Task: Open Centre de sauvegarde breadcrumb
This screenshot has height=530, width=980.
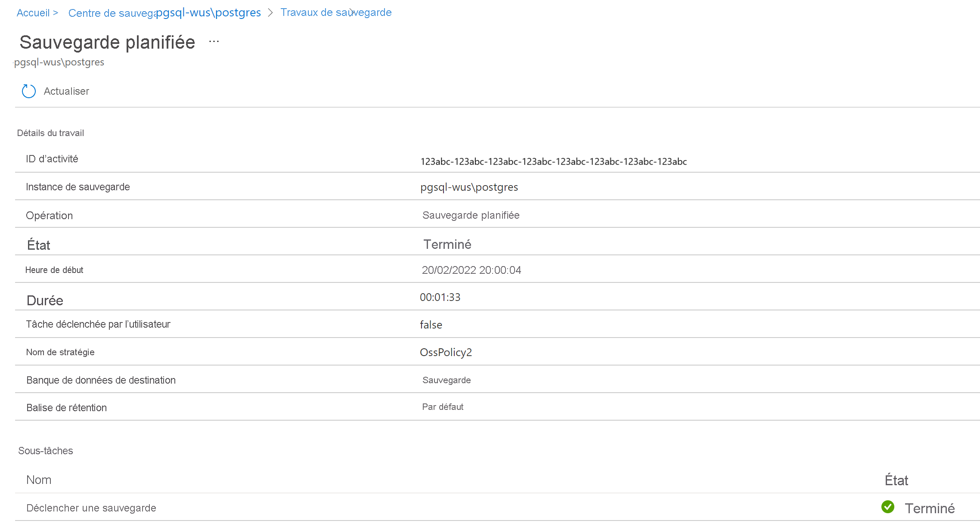Action: tap(111, 13)
